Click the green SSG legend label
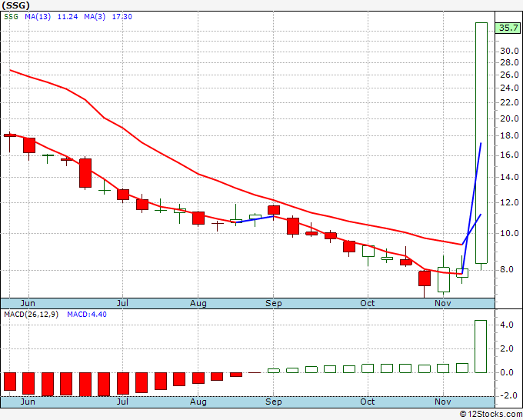The height and width of the screenshot is (420, 523). point(11,17)
